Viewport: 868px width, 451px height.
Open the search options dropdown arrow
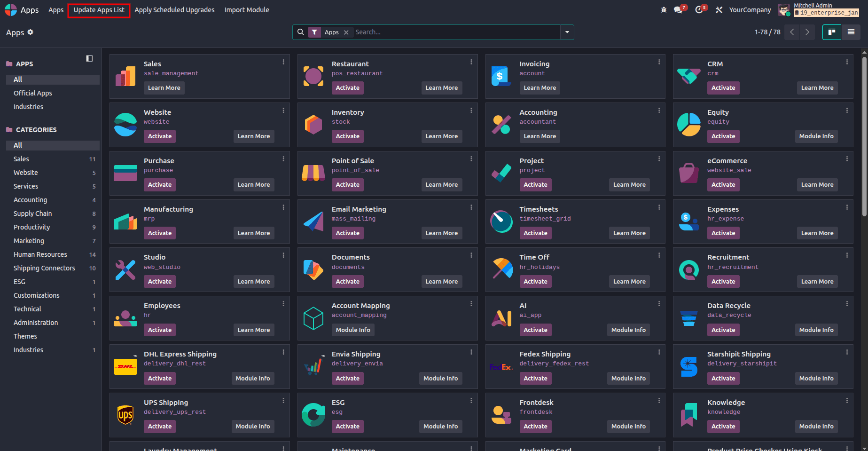tap(567, 32)
